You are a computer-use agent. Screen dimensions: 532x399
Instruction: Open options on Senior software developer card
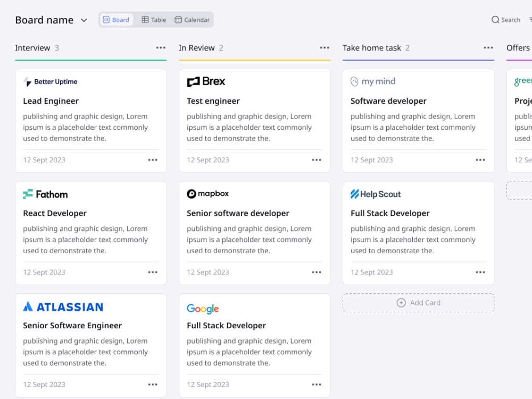[x=317, y=272]
